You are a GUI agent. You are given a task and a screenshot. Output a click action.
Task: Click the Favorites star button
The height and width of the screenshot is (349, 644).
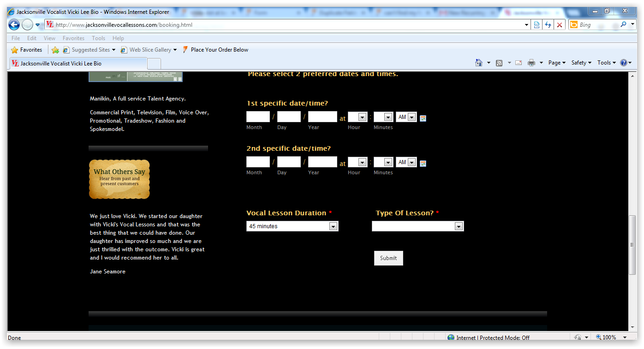27,50
